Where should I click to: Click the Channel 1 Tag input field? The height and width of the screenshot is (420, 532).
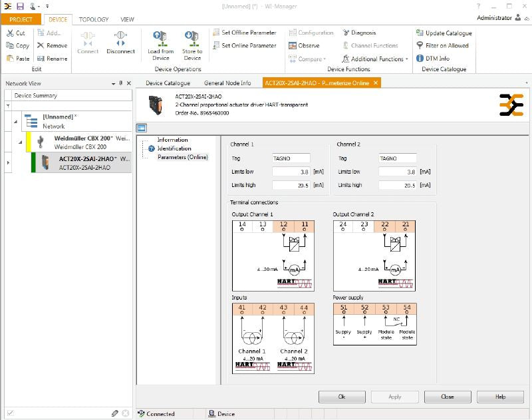[293, 158]
